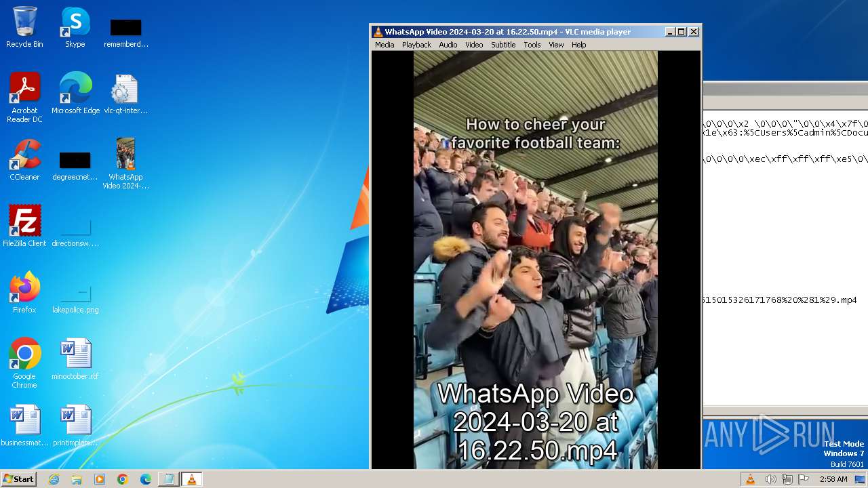Image resolution: width=868 pixels, height=488 pixels.
Task: Launch Edge from the taskbar
Action: 145,479
